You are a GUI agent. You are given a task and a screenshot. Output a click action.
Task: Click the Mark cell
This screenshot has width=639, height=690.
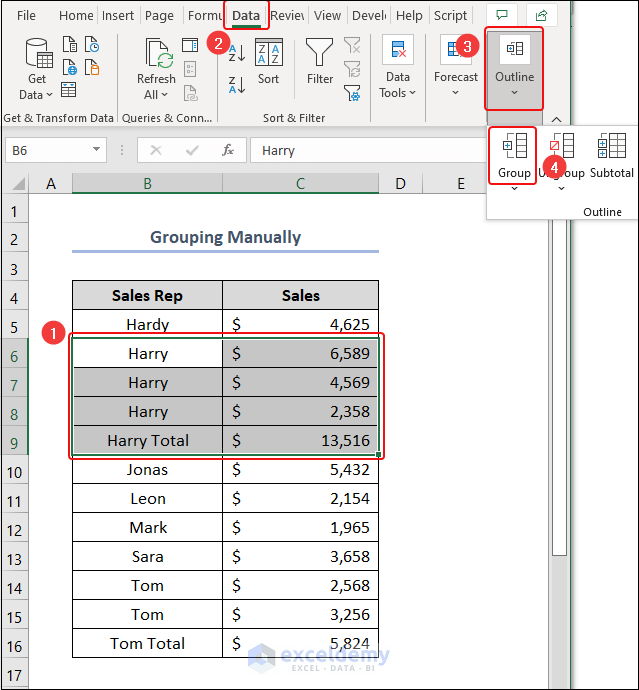pos(147,528)
